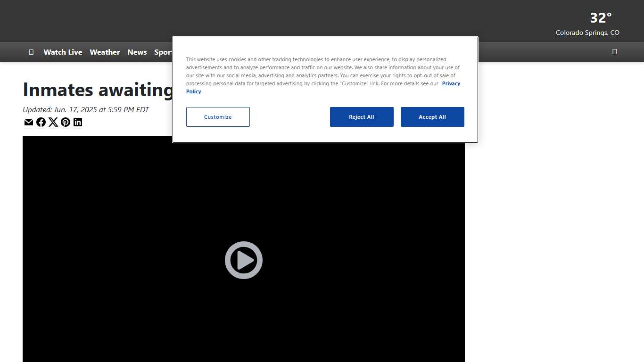Viewport: 644px width, 362px height.
Task: Click the "Inmates awaiting" article headline
Action: coord(98,90)
